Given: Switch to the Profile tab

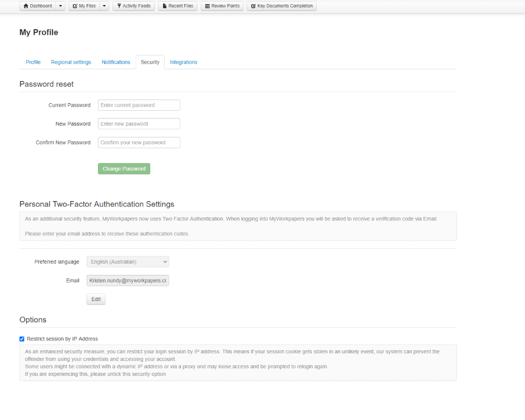Looking at the screenshot, I should click(x=33, y=62).
